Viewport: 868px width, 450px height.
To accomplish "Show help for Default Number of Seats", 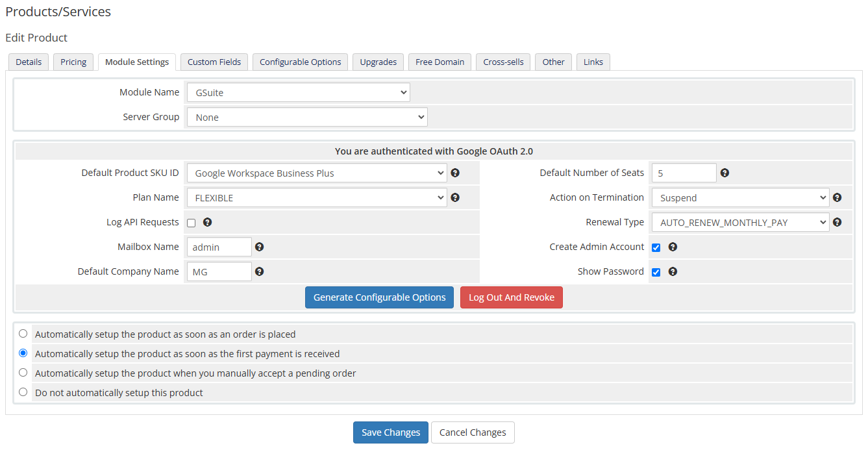I will click(725, 173).
